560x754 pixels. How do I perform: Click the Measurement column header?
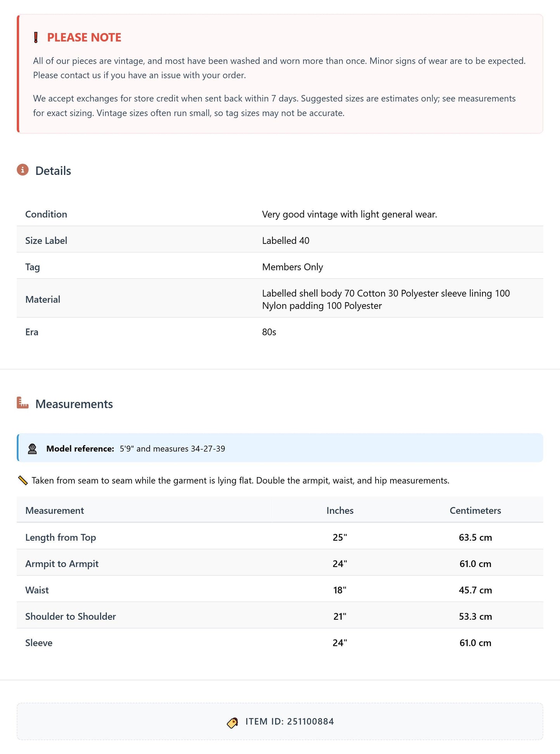pyautogui.click(x=55, y=510)
